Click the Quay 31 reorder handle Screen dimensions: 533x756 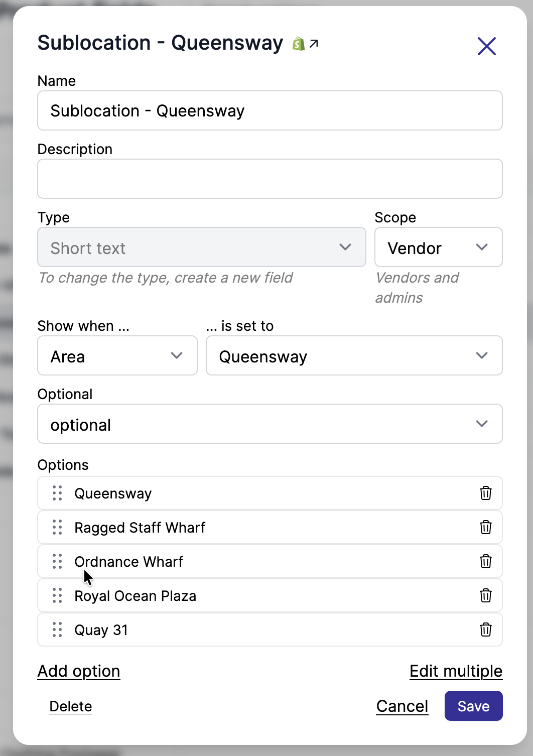(57, 630)
